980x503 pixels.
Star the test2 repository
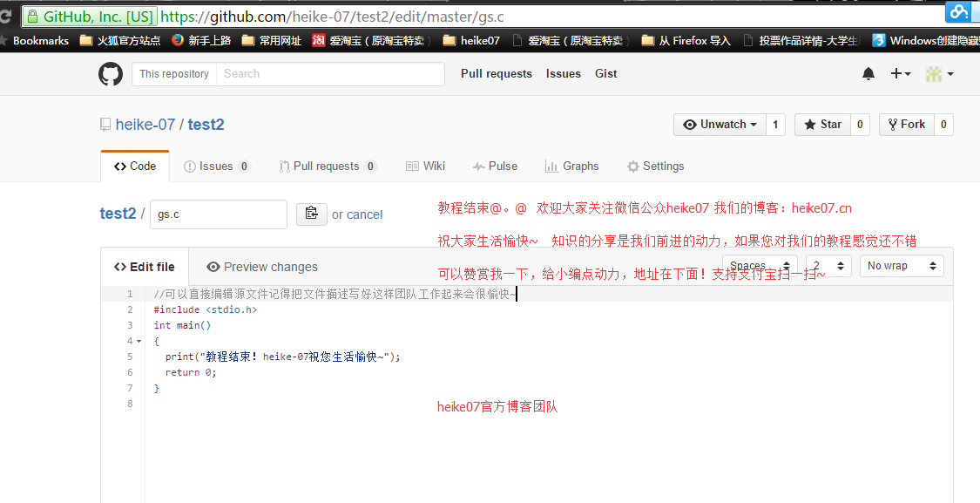[x=822, y=125]
